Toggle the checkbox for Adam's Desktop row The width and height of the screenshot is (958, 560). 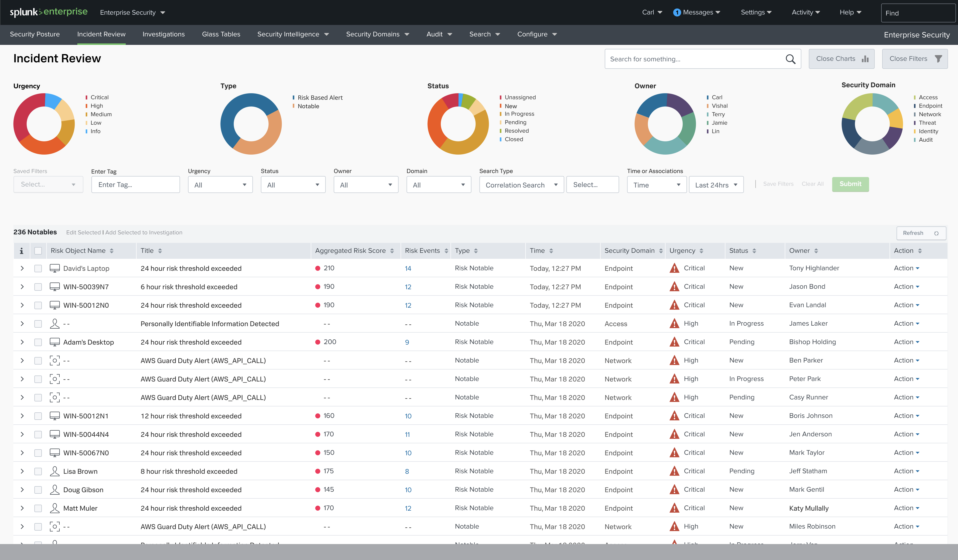[37, 342]
